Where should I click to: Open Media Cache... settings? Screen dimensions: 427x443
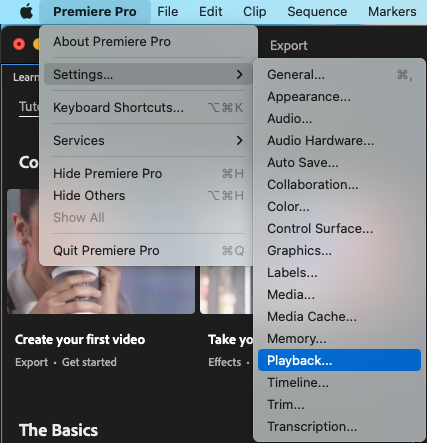point(339,317)
